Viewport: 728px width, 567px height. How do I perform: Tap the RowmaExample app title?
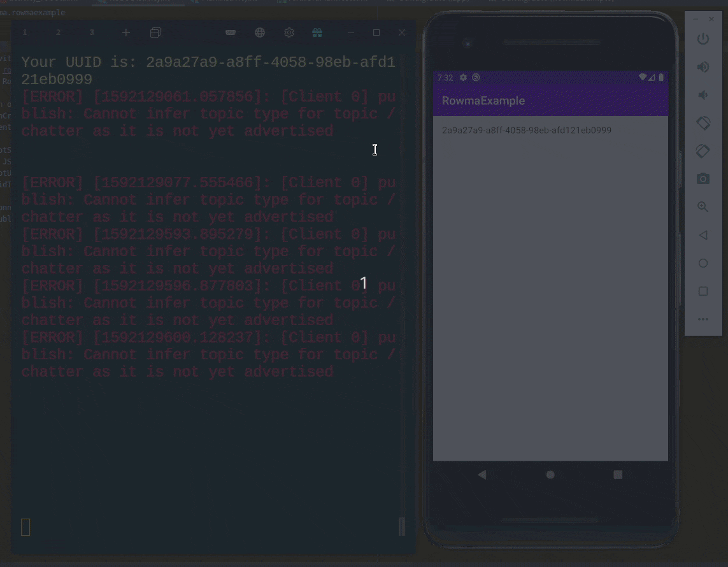[x=483, y=101]
